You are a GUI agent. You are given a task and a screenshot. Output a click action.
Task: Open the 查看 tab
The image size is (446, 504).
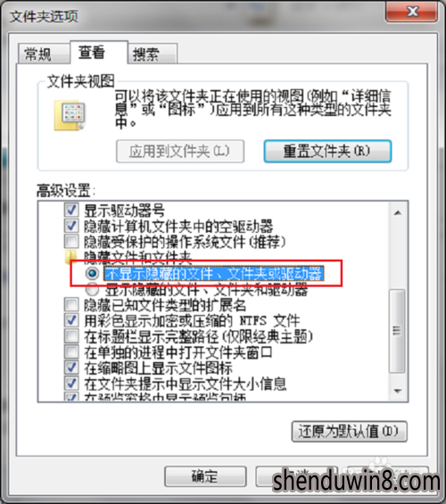click(x=99, y=52)
